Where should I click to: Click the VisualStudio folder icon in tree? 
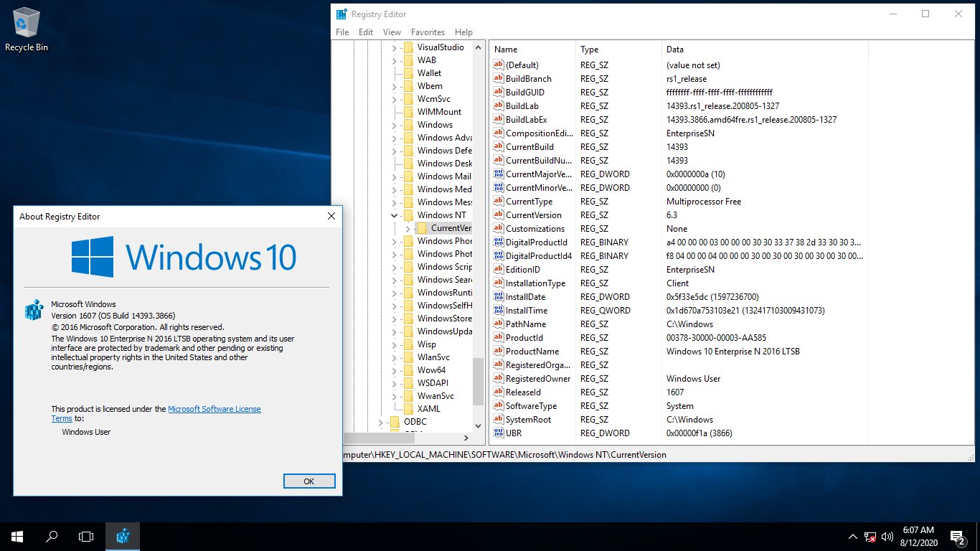tap(408, 47)
